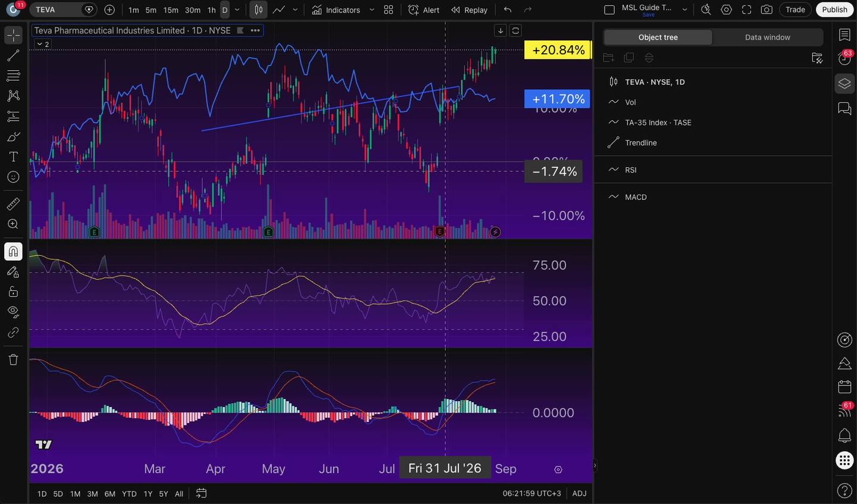Enter fullscreen mode

tap(746, 10)
